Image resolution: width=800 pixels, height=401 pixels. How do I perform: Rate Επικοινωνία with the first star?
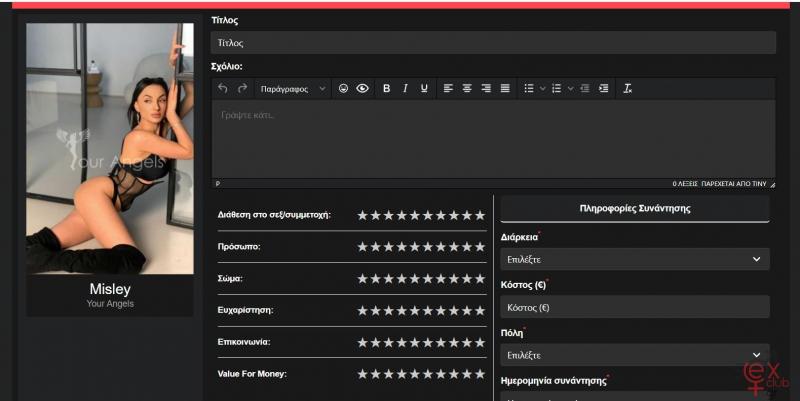(362, 342)
